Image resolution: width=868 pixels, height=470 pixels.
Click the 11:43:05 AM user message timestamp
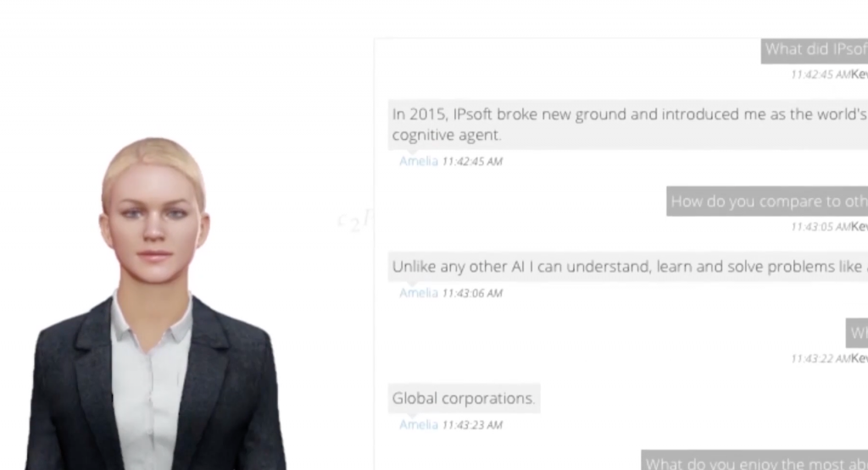821,227
